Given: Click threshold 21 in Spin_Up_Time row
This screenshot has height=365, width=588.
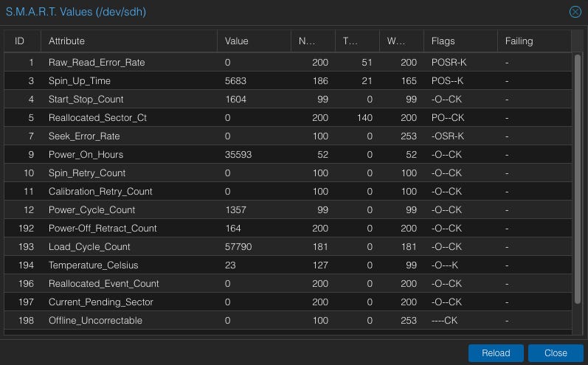Looking at the screenshot, I should (x=367, y=81).
